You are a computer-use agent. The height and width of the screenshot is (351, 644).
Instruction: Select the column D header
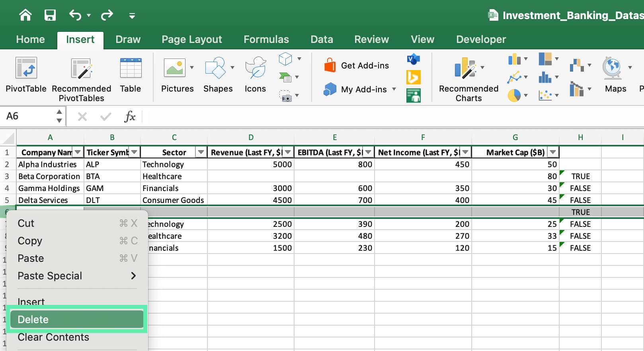251,137
